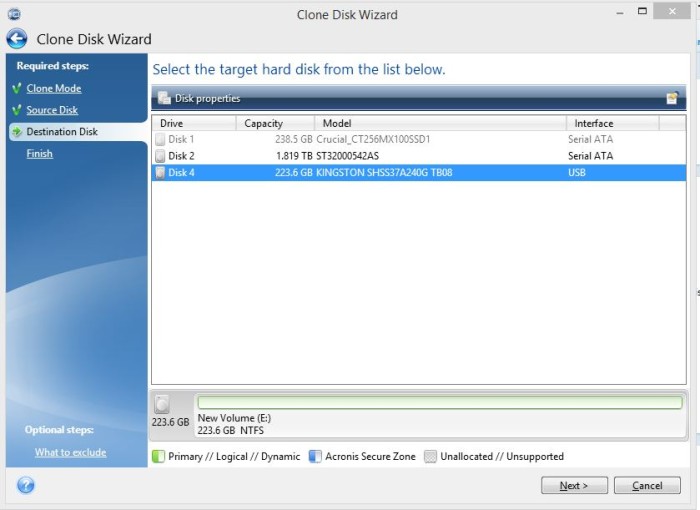Screen dimensions: 700x510
Task: Click the Crucial_CT256MX100SSD1 model cell
Action: pyautogui.click(x=373, y=139)
